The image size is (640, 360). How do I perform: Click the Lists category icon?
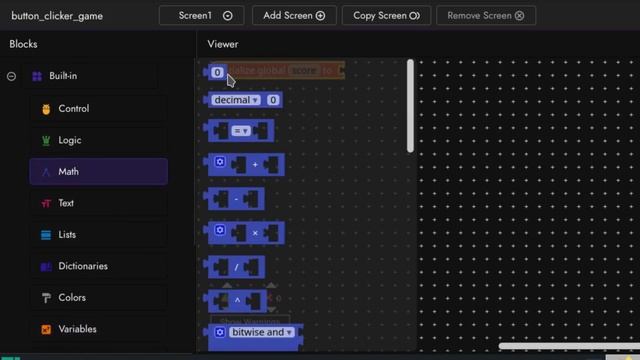click(x=46, y=235)
